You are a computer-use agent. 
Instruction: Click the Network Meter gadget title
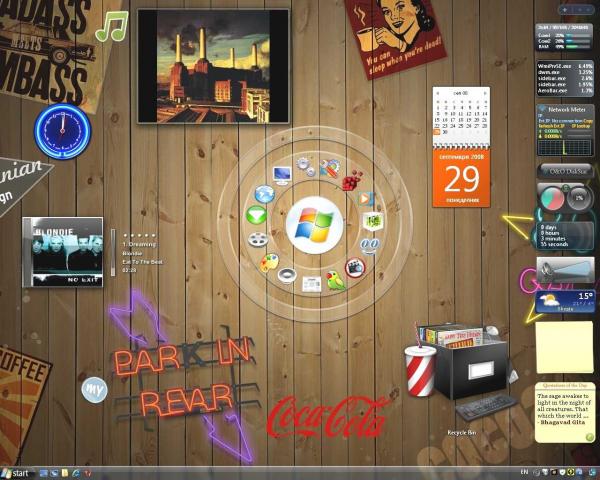coord(567,109)
